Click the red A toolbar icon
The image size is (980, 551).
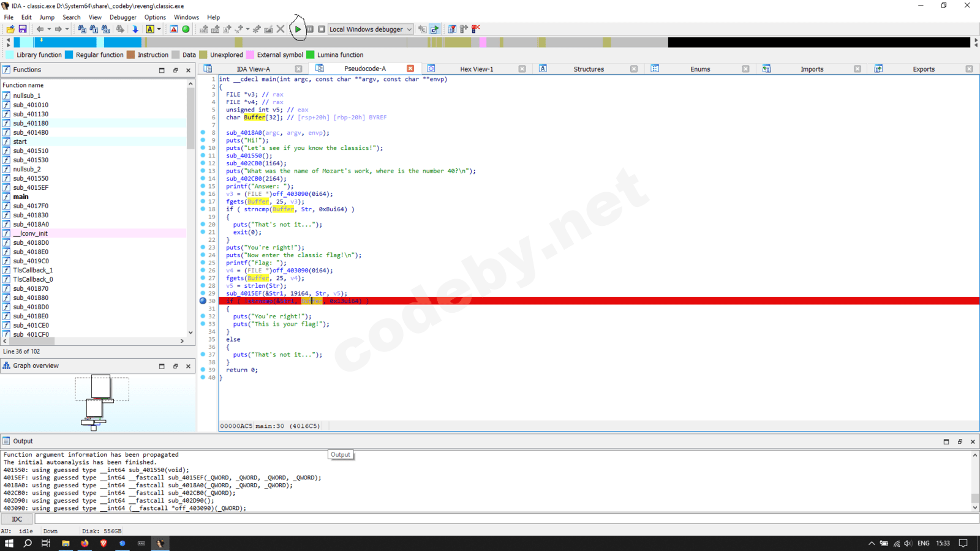coord(174,29)
